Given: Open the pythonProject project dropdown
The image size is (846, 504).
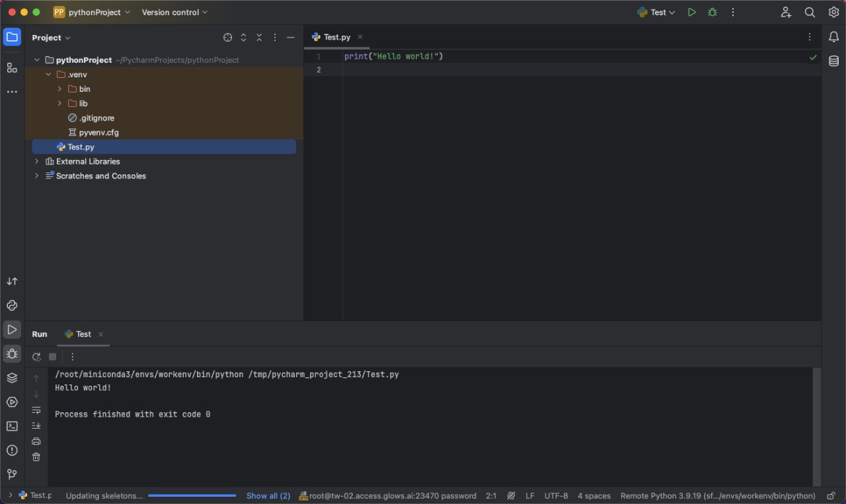Looking at the screenshot, I should [92, 12].
